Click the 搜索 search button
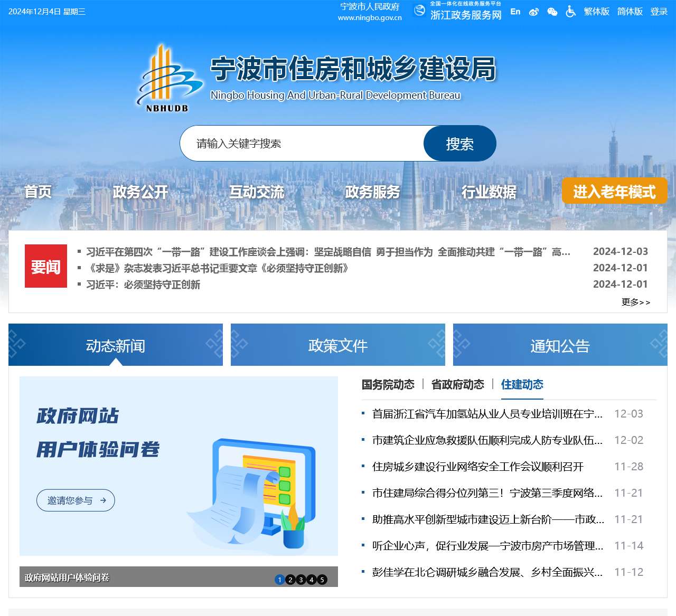The height and width of the screenshot is (616, 676). pyautogui.click(x=460, y=143)
